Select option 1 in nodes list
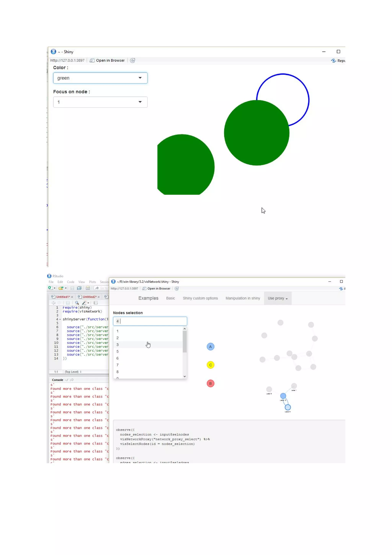This screenshot has height=555, width=392. tap(148, 331)
